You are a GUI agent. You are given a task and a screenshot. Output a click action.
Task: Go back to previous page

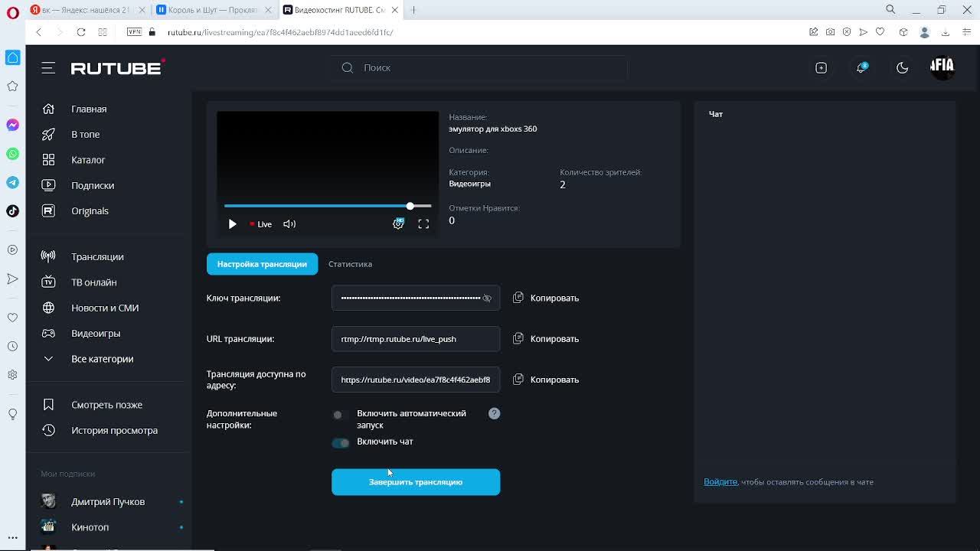[x=39, y=32]
